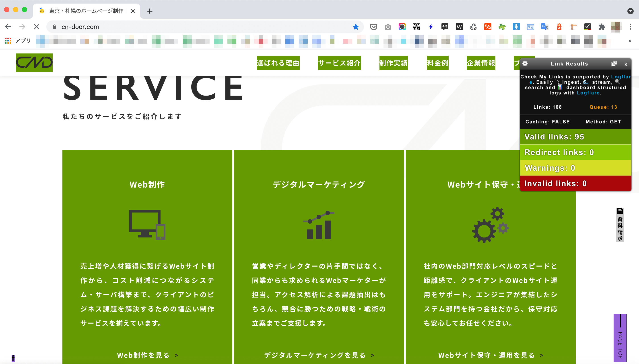Click the page ruler extension icon
The image size is (639, 364).
[x=573, y=27]
